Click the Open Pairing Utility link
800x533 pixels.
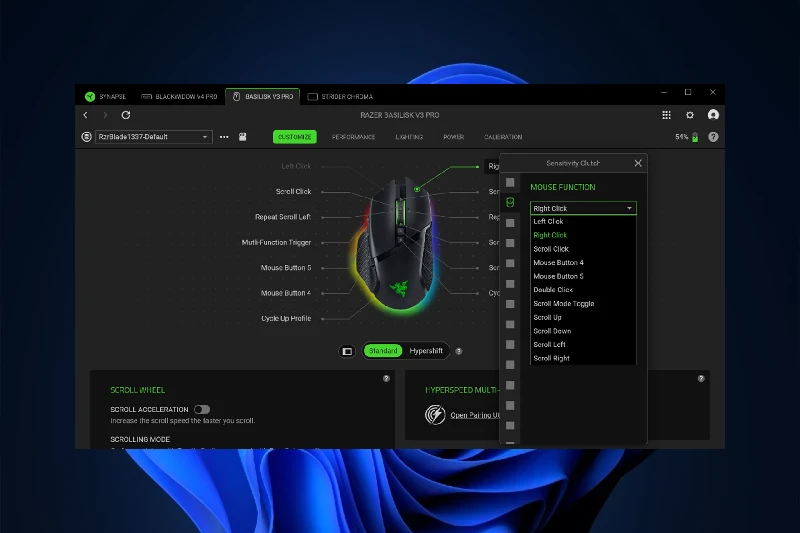474,414
